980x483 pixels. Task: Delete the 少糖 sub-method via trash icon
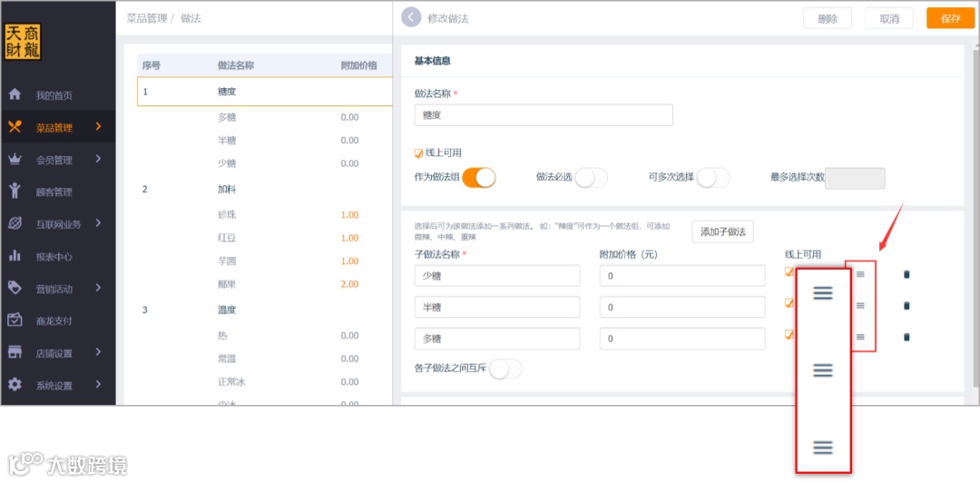(906, 274)
